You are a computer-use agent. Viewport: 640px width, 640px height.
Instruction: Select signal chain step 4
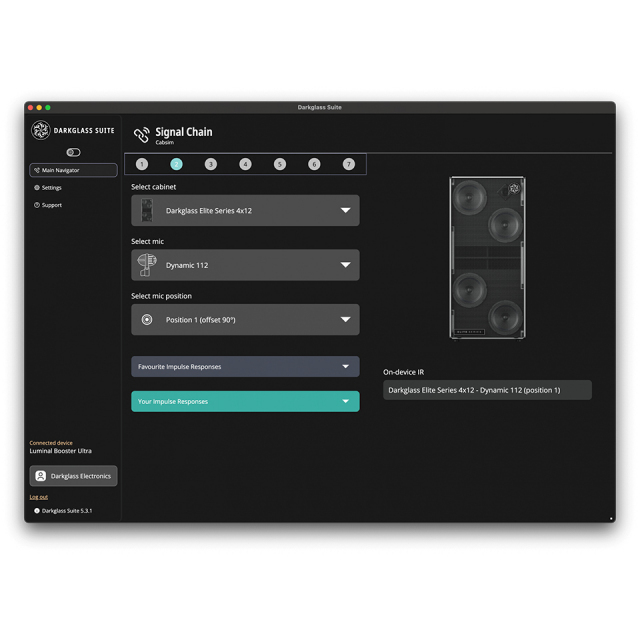tap(245, 164)
